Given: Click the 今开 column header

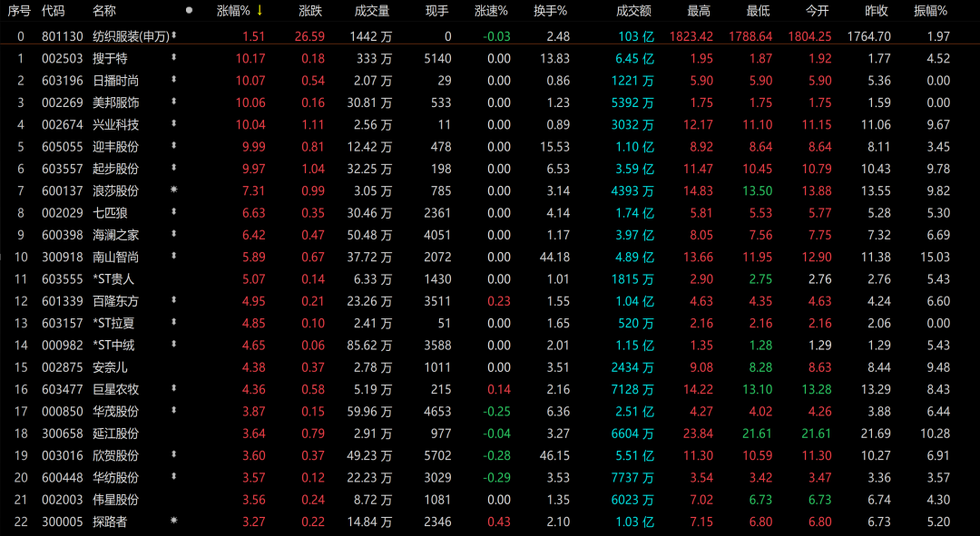Looking at the screenshot, I should coord(817,11).
